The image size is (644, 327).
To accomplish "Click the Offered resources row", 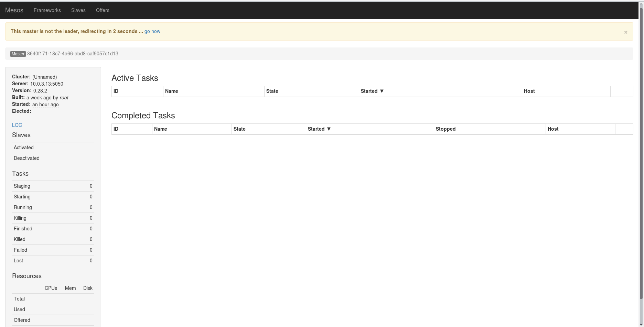I will tap(53, 320).
